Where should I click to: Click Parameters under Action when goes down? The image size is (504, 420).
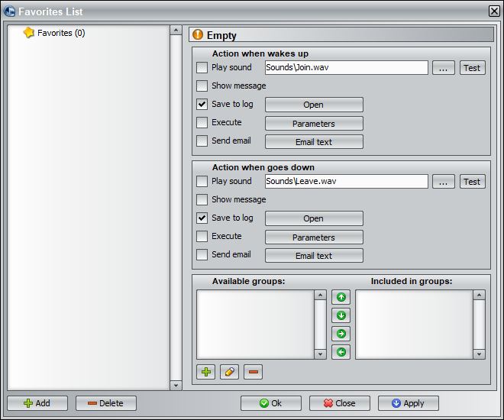click(x=314, y=237)
